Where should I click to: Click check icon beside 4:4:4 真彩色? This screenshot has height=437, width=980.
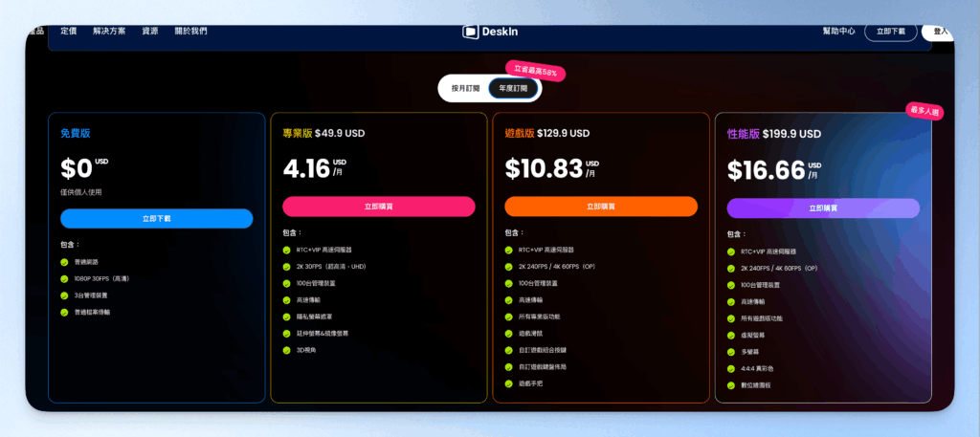pos(731,368)
